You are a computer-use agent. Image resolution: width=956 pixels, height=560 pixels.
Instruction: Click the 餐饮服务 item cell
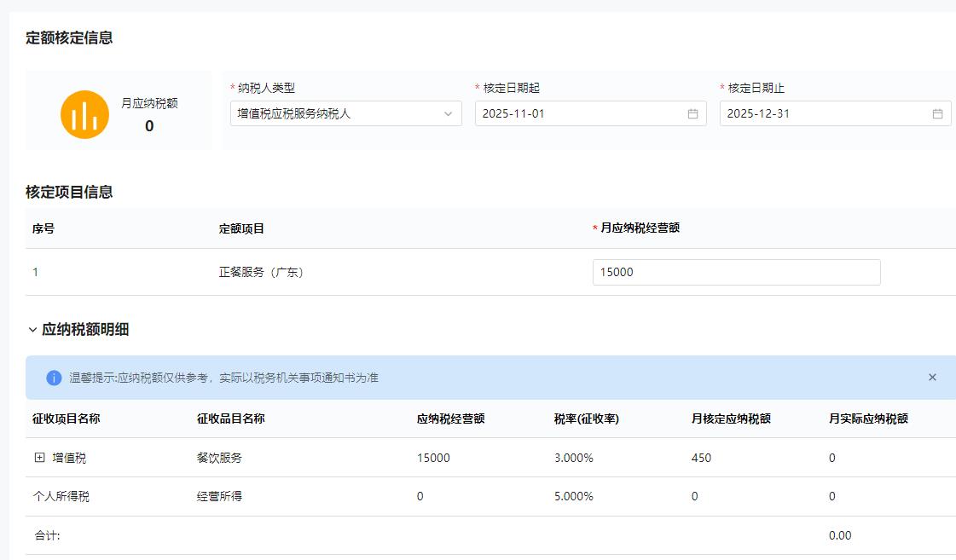point(219,458)
